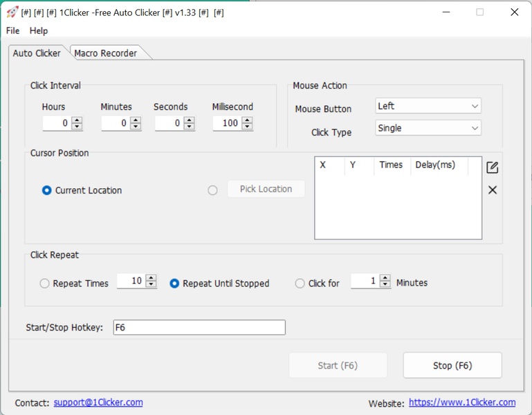Decrease the Millisecond spinner value

pyautogui.click(x=247, y=127)
